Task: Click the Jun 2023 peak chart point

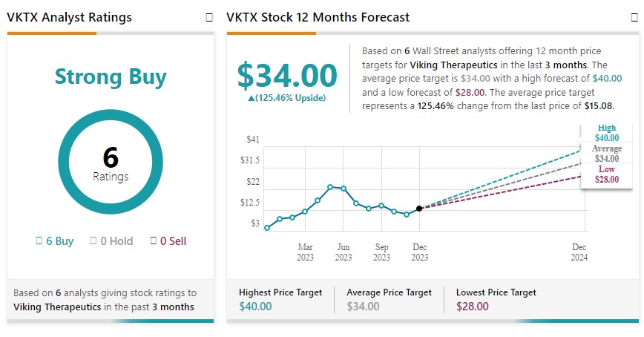Action: (330, 187)
